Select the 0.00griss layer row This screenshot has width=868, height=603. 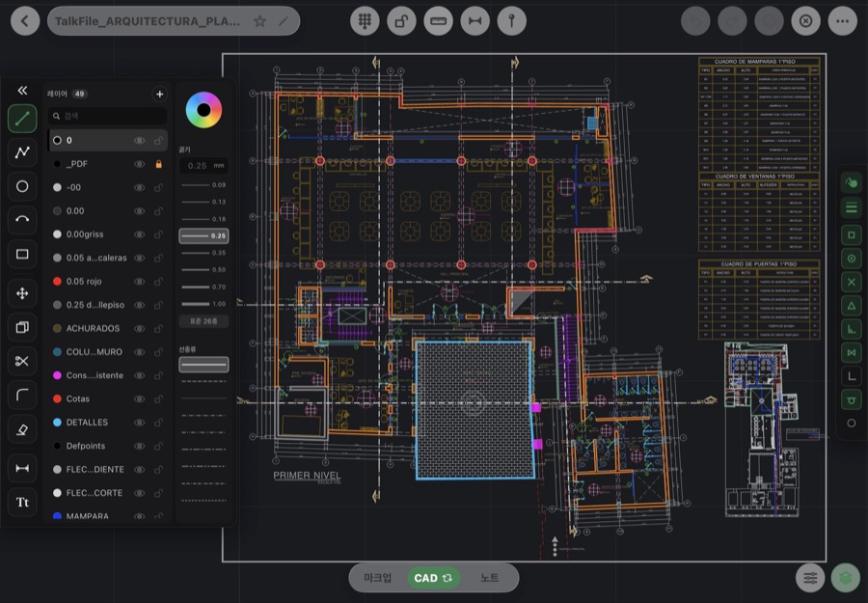[107, 234]
